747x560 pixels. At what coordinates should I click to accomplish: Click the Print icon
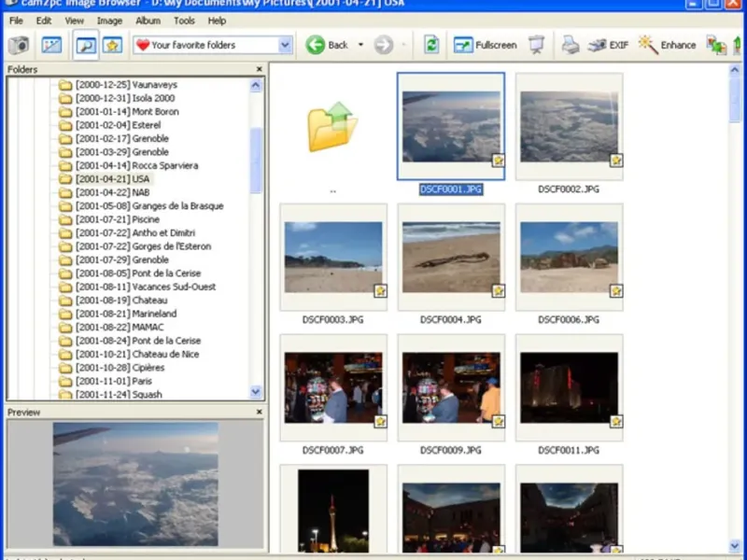570,45
